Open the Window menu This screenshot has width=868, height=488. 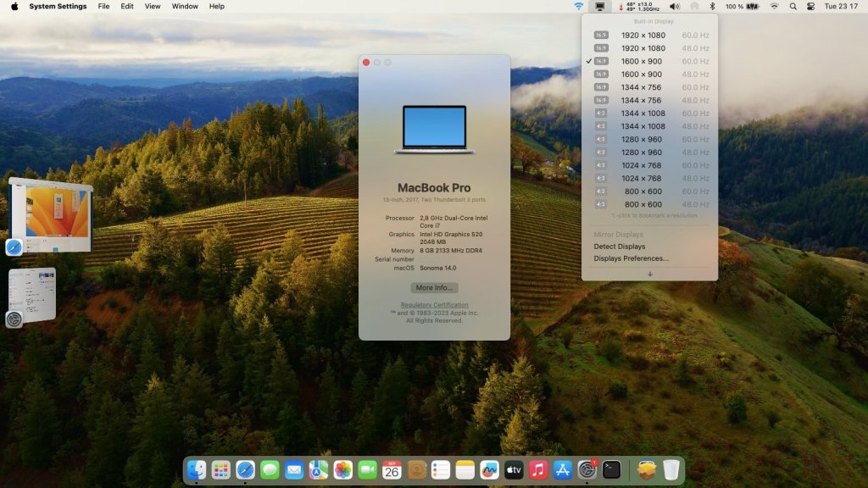point(185,6)
